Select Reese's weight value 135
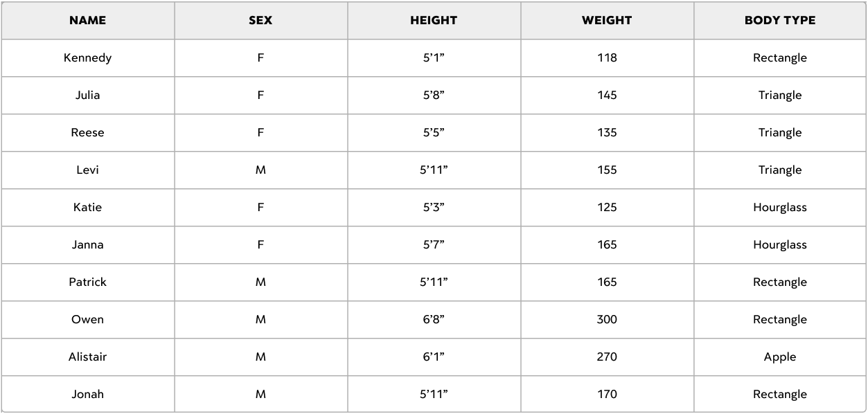Viewport: 868px width, 414px height. point(607,133)
